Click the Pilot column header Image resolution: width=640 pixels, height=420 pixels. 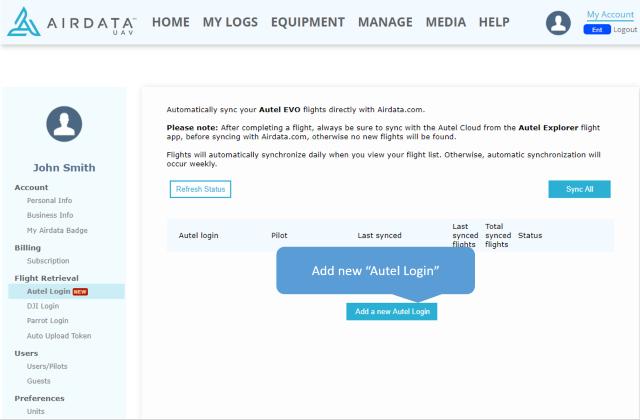click(x=279, y=236)
